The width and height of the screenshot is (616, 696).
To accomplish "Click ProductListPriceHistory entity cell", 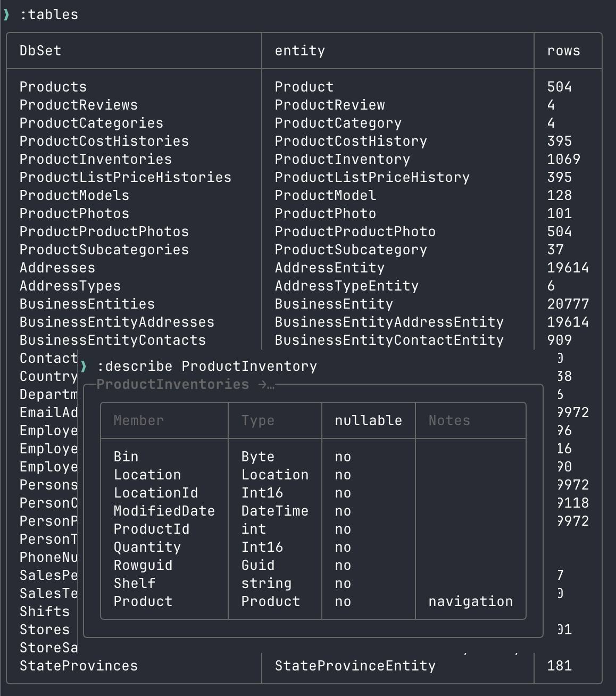I will click(372, 177).
